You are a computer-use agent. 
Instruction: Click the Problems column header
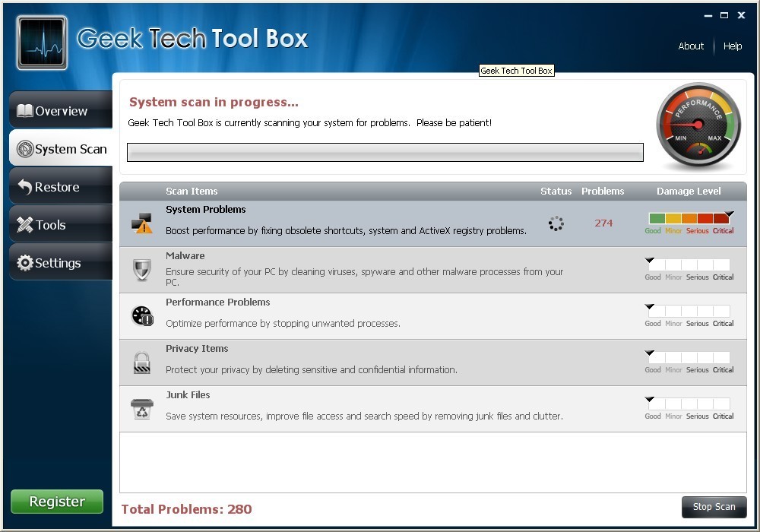(603, 192)
